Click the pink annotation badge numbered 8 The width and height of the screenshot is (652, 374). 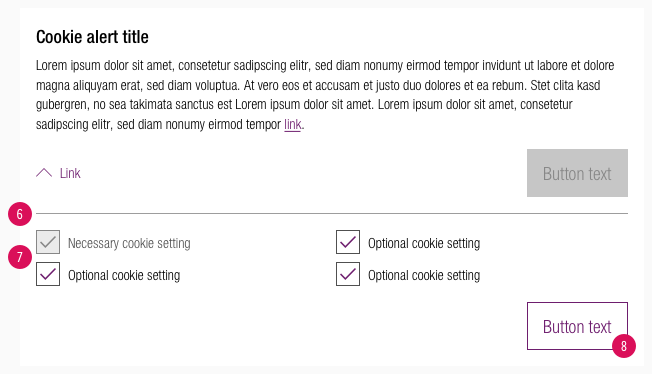624,346
